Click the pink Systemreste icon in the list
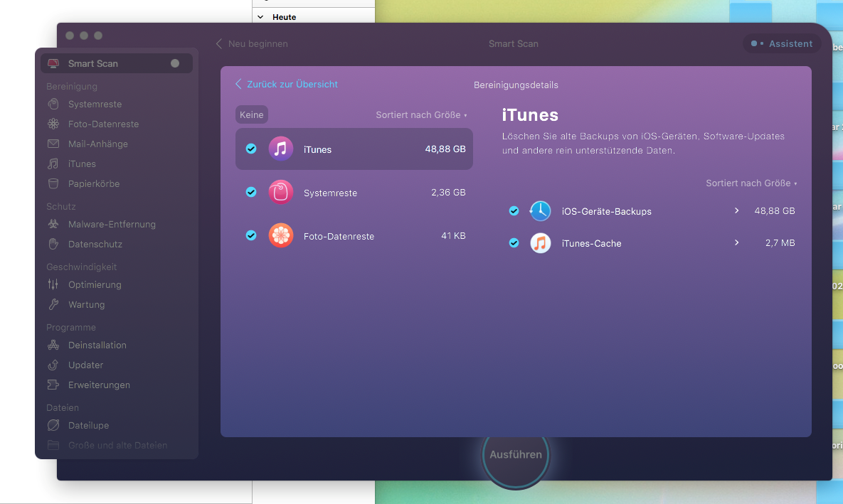 pos(280,193)
